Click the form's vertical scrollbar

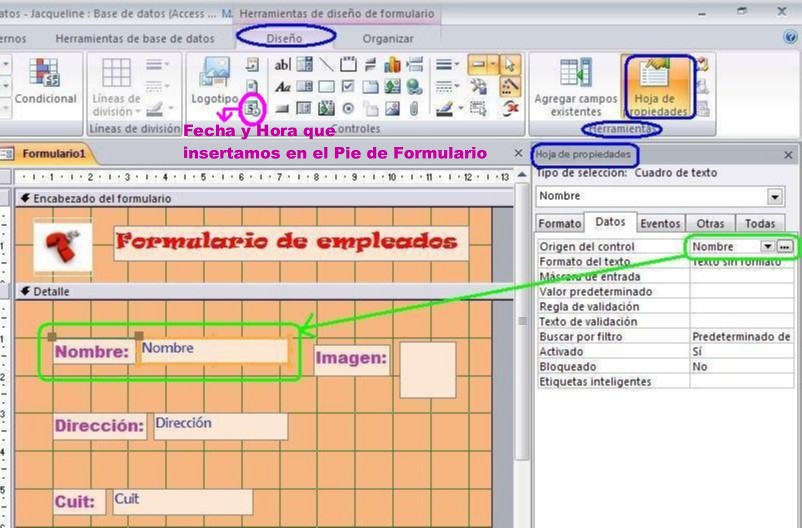pos(522,321)
